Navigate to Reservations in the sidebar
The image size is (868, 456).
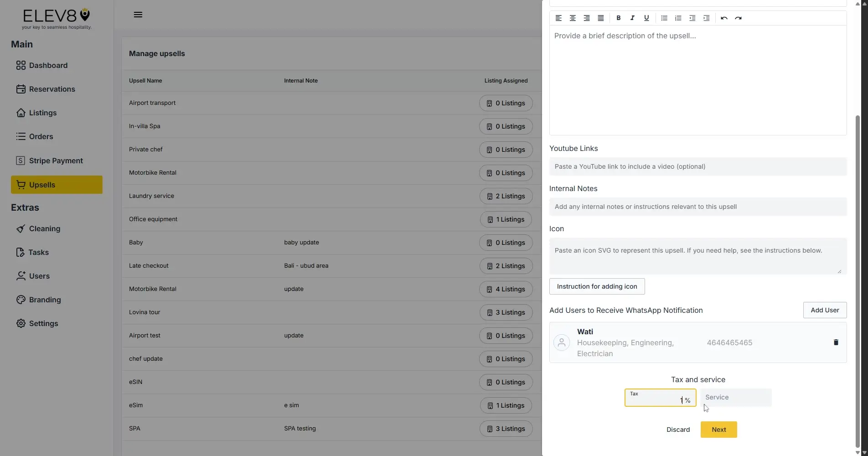[x=52, y=89]
